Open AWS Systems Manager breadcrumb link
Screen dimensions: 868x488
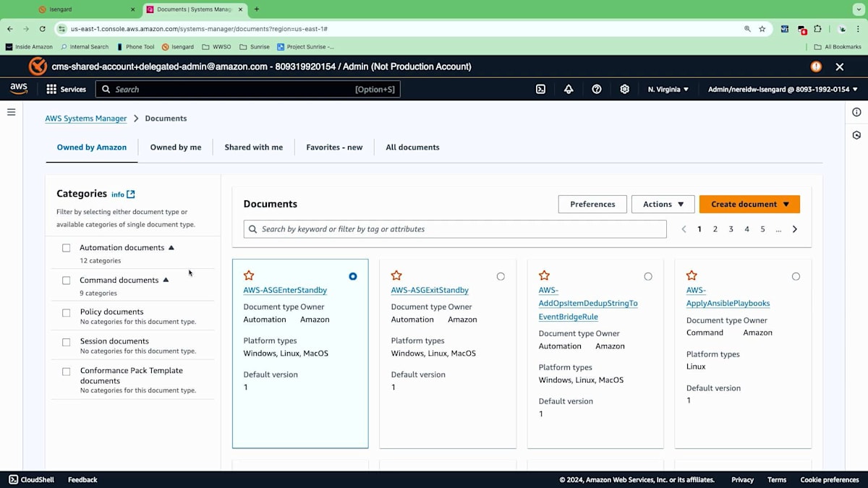(x=86, y=118)
